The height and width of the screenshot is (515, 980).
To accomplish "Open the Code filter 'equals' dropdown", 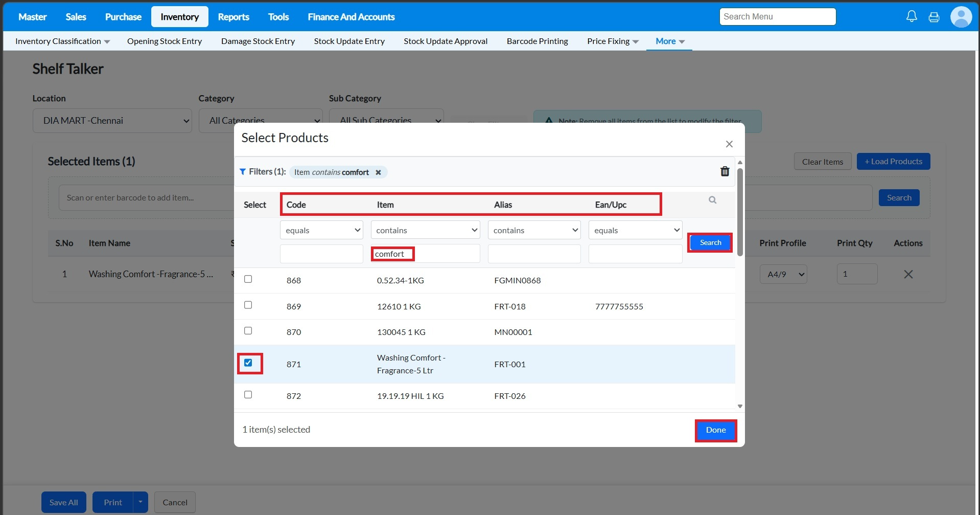I will click(321, 230).
